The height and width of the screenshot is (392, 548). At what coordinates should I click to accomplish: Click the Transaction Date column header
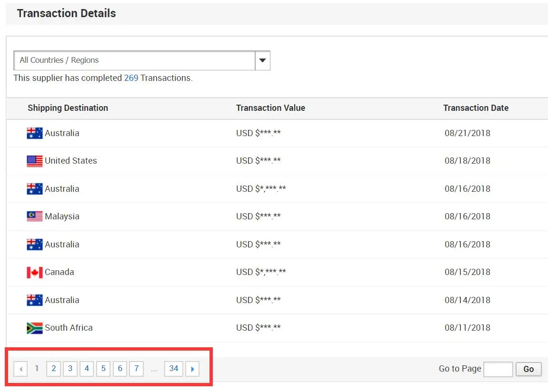point(476,108)
